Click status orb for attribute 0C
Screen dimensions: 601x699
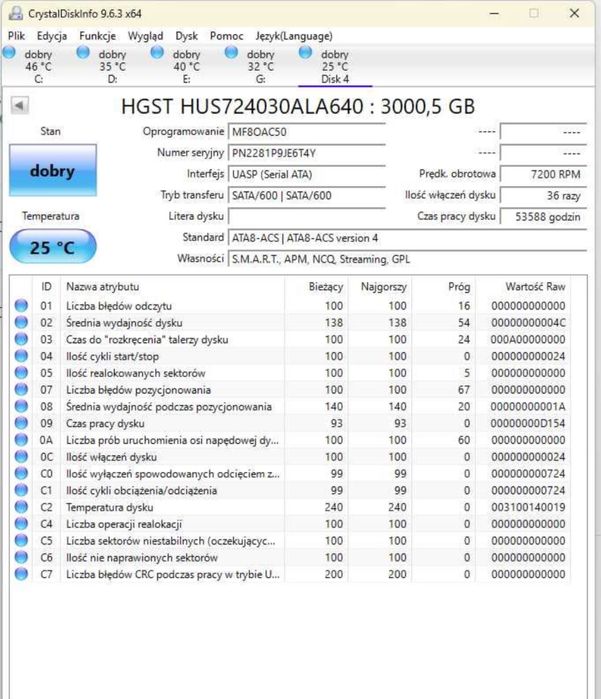(21, 456)
